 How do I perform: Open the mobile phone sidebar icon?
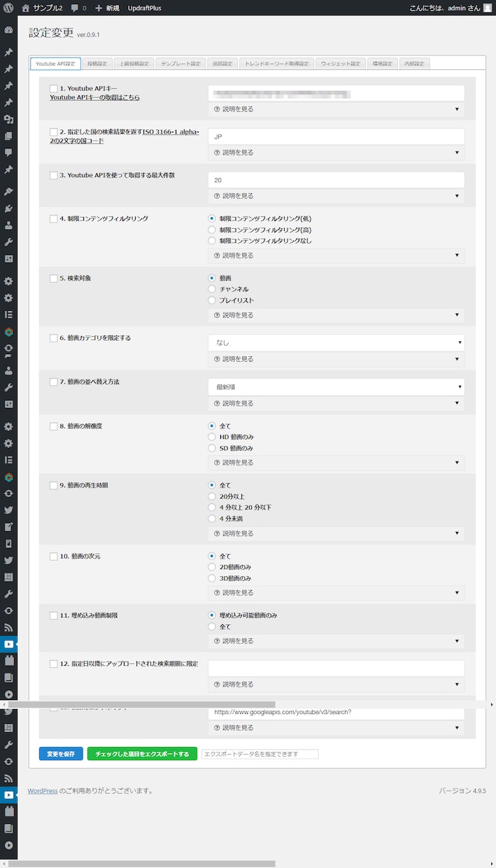coord(8,543)
